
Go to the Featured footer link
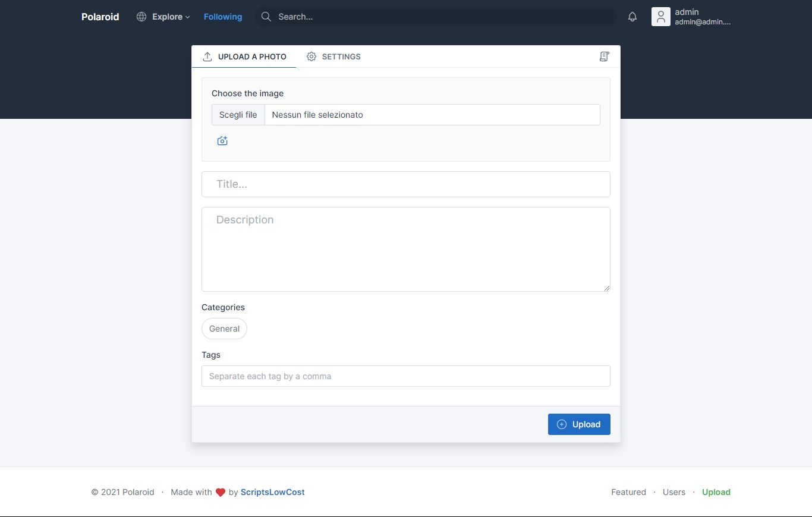pos(628,492)
